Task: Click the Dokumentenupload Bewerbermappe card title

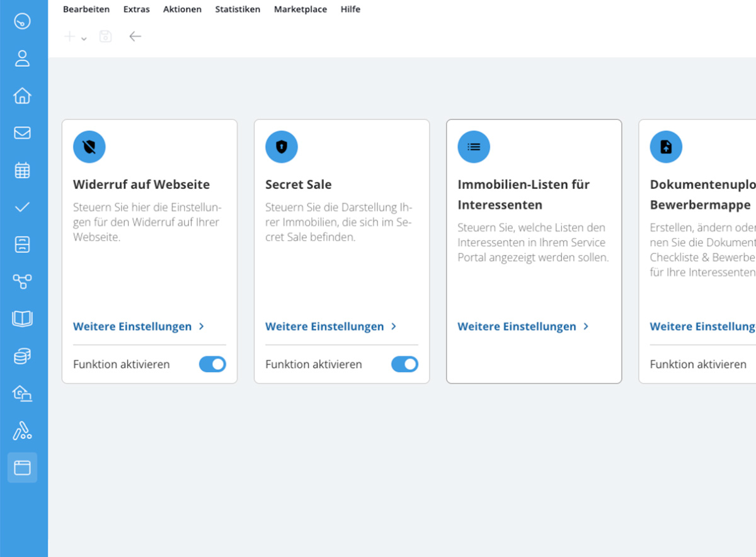Action: pos(702,195)
